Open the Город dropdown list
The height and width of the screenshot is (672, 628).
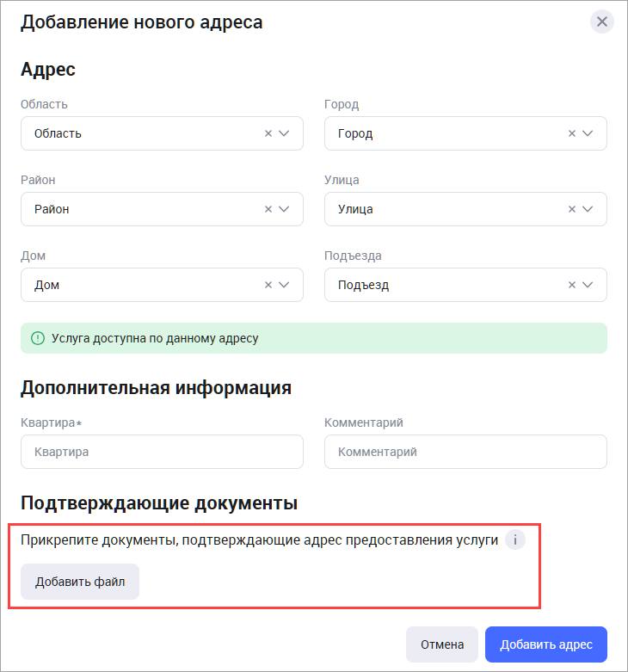click(x=588, y=133)
